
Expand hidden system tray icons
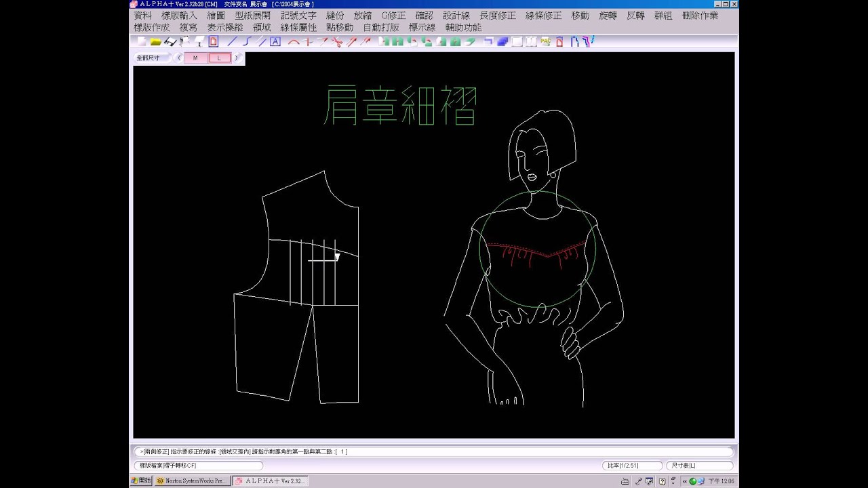(684, 481)
